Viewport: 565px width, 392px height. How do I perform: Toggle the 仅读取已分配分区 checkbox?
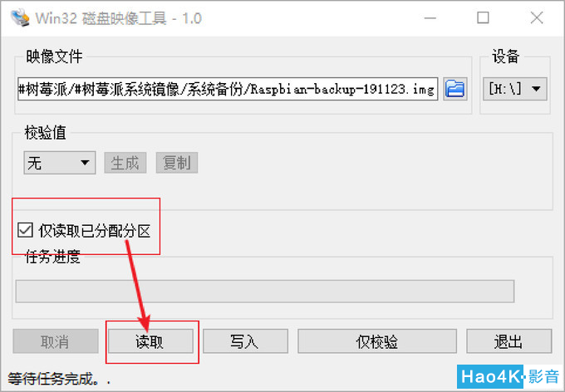[x=25, y=230]
